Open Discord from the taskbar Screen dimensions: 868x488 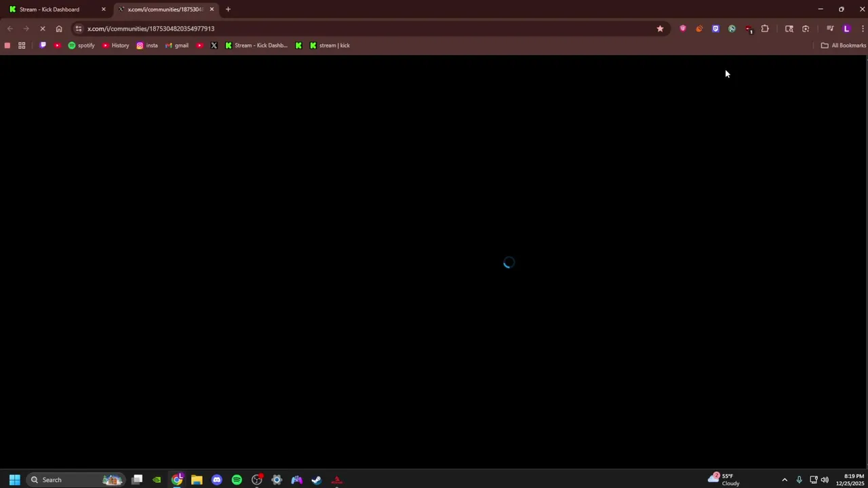[x=217, y=480]
